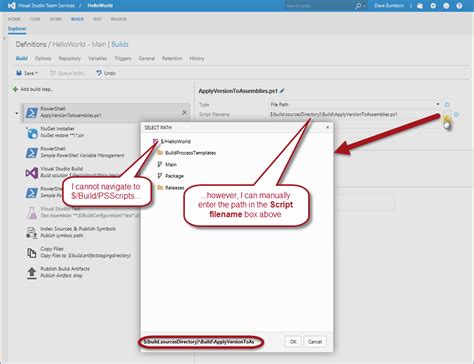
Task: Select the BuildProcessTemplates label in tree
Action: (x=190, y=153)
